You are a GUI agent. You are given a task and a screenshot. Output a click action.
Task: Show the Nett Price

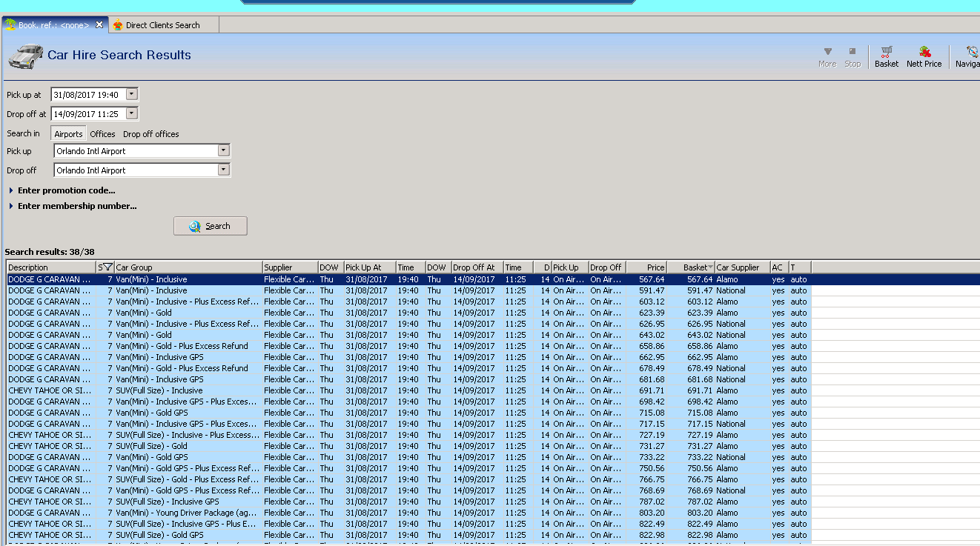tap(924, 57)
